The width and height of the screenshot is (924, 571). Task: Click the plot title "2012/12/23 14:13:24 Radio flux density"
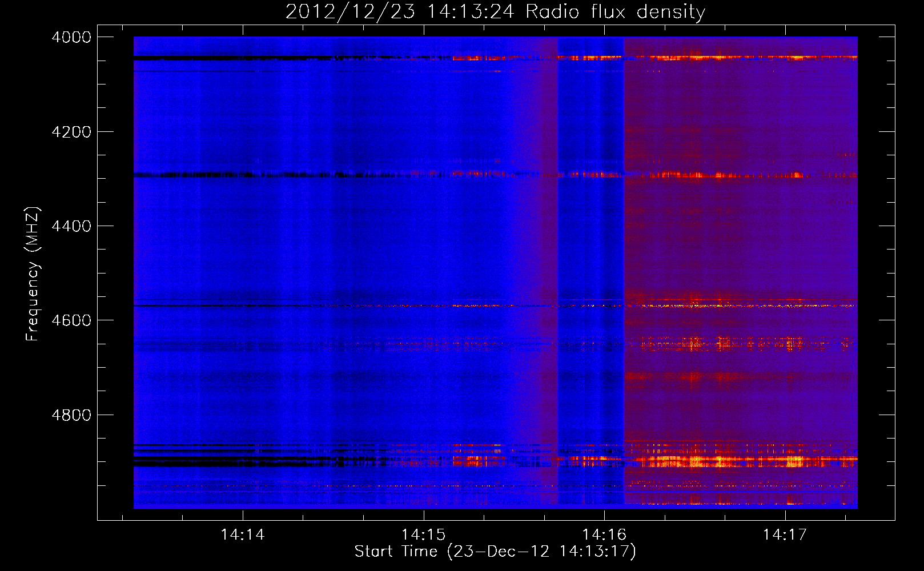click(x=495, y=12)
